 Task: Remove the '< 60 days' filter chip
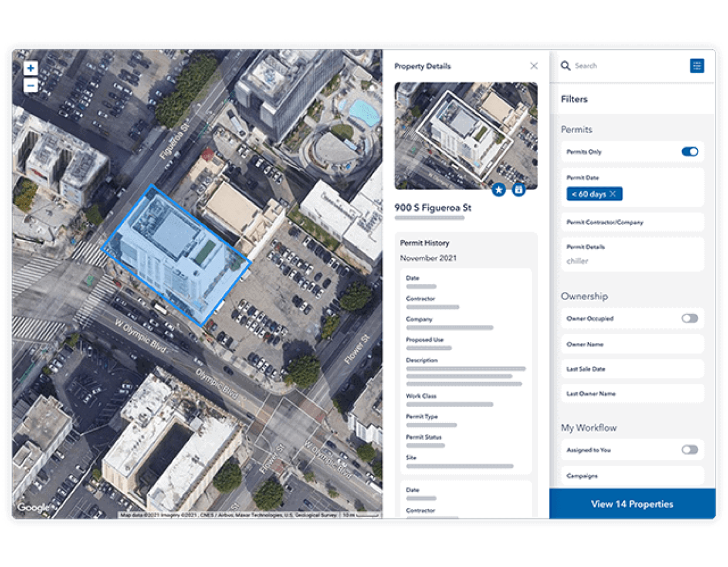(x=613, y=194)
